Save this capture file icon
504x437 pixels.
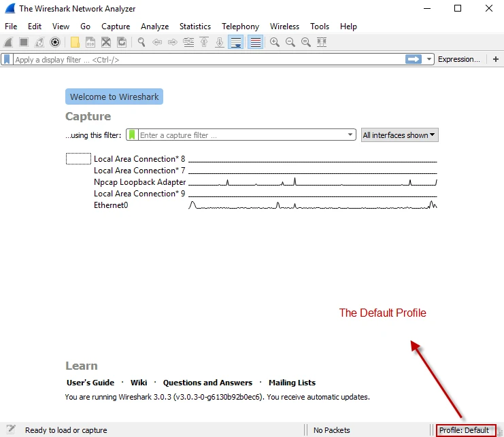(x=90, y=42)
